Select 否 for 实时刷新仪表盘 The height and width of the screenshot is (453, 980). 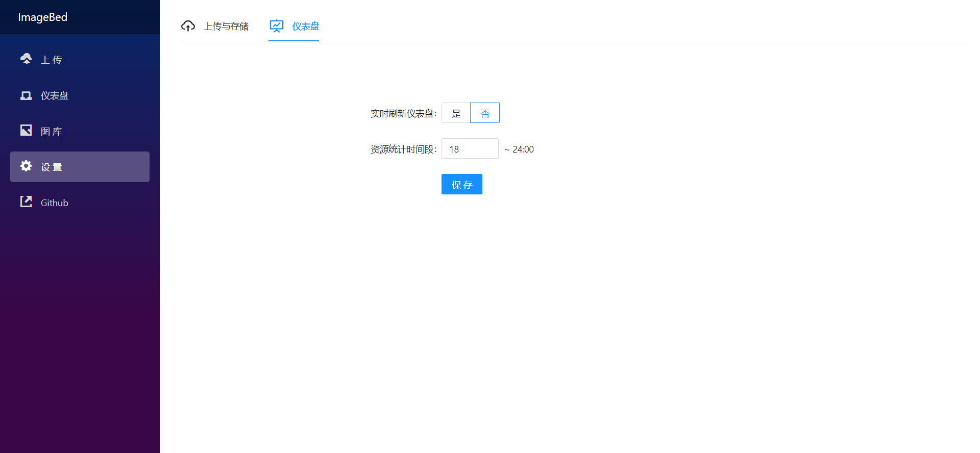[x=485, y=113]
